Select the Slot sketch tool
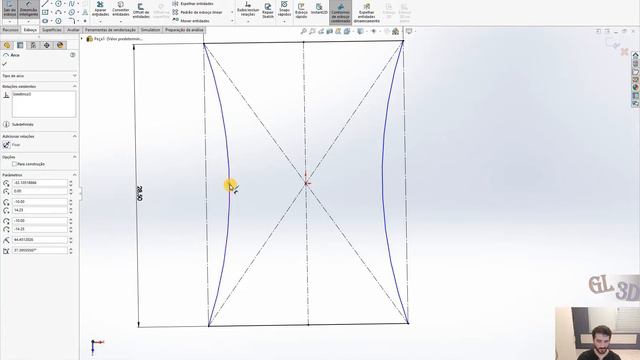The image size is (640, 360). point(45,21)
